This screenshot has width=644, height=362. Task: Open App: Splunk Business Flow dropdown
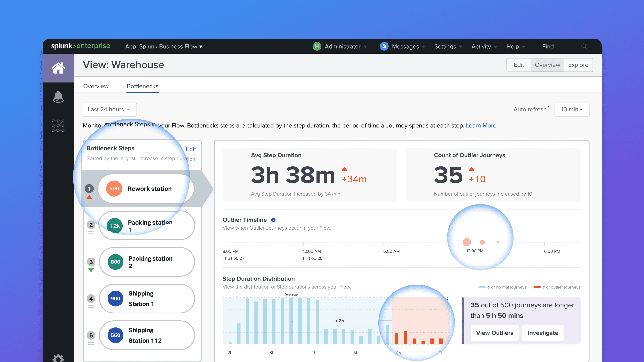[x=164, y=46]
